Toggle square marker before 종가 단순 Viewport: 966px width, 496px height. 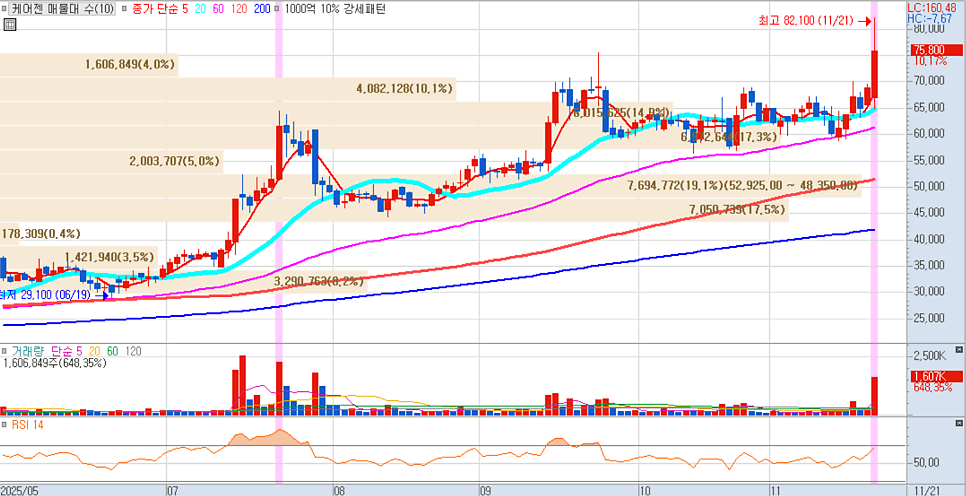[126, 10]
